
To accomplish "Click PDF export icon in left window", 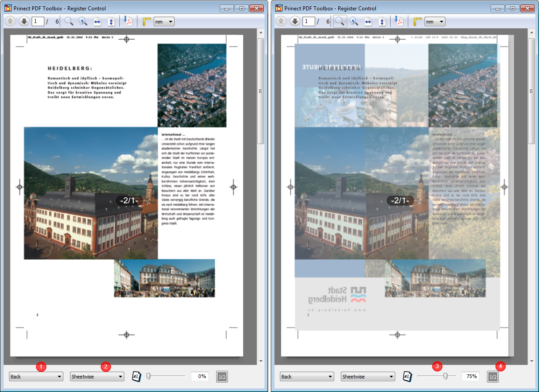I will tap(128, 22).
